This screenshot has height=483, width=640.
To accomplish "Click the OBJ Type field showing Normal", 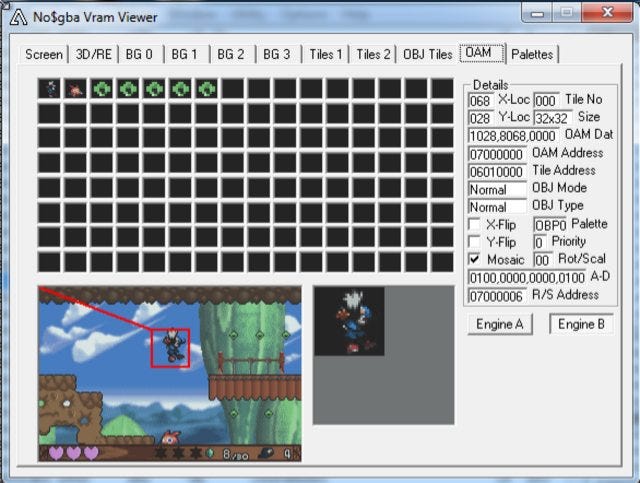I will pos(497,207).
